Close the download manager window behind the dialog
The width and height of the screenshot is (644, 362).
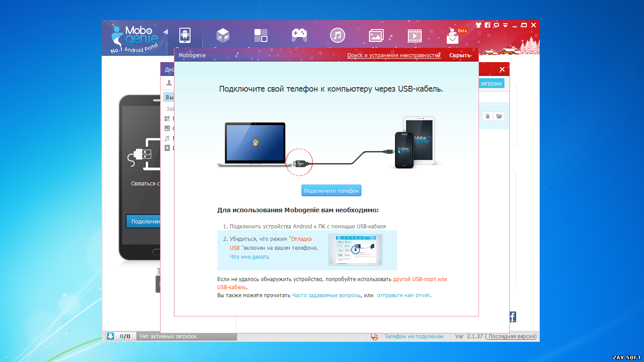(502, 69)
